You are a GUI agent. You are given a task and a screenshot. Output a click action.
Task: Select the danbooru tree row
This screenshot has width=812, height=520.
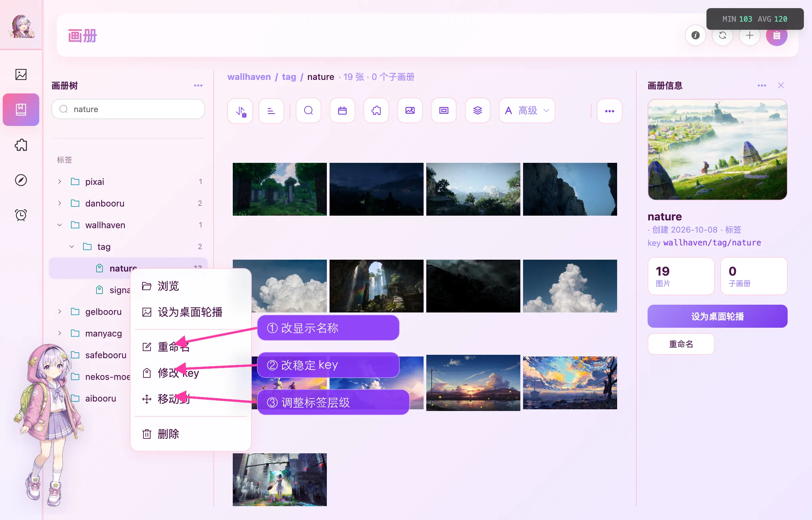pos(128,203)
